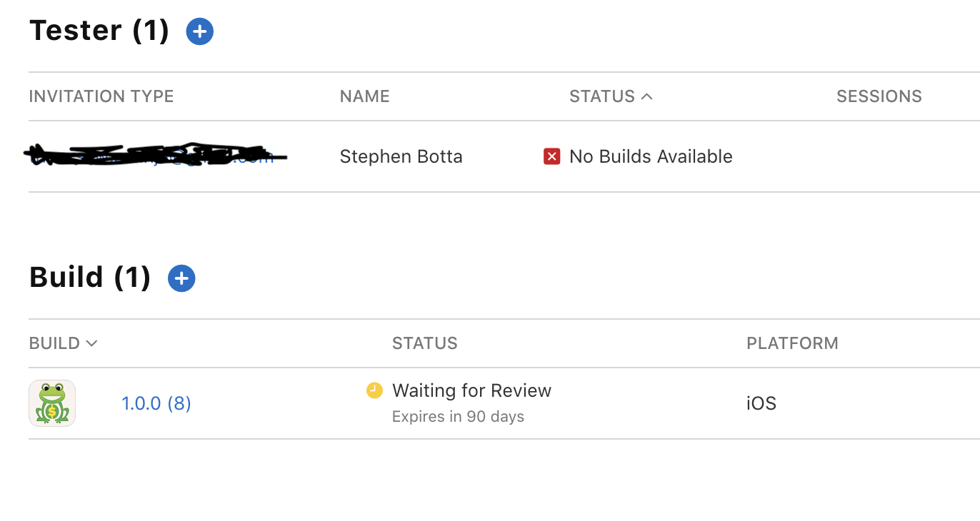
Task: Click the frog app icon thumbnail
Action: [52, 403]
